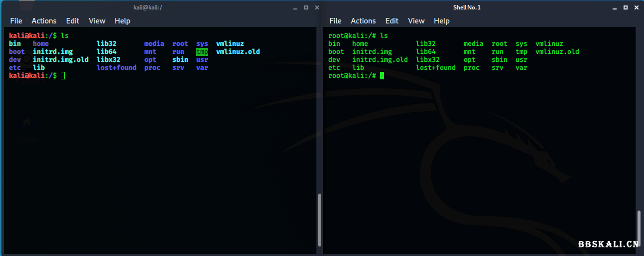Open Edit menu in kali@kali terminal
Screen dimensions: 644x256
pyautogui.click(x=73, y=20)
